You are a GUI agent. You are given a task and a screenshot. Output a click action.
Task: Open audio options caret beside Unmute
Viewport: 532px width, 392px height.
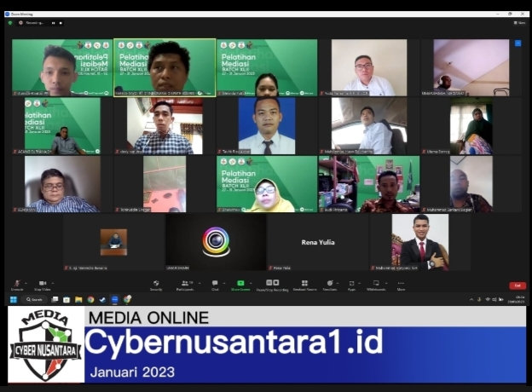(26, 283)
